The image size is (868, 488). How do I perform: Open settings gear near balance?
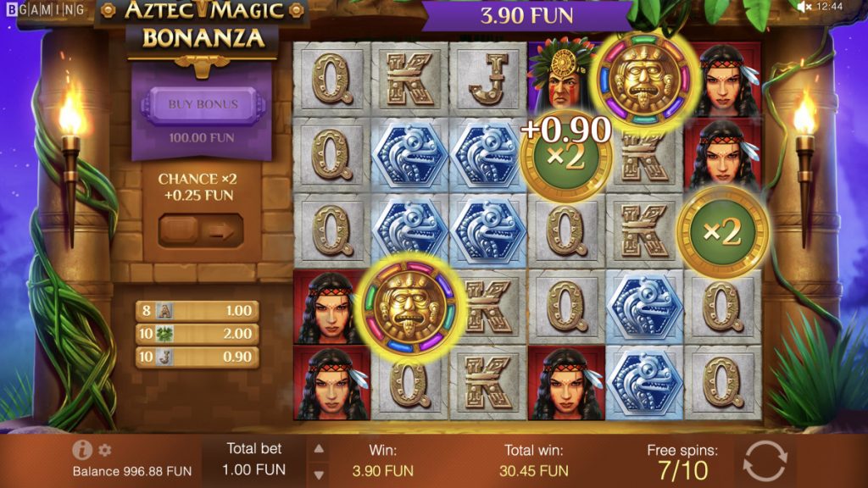pos(105,450)
